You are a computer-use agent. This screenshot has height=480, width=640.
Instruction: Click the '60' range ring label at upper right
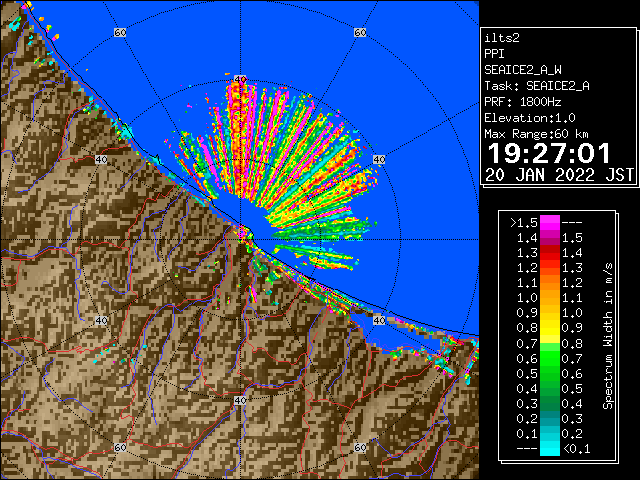(360, 32)
